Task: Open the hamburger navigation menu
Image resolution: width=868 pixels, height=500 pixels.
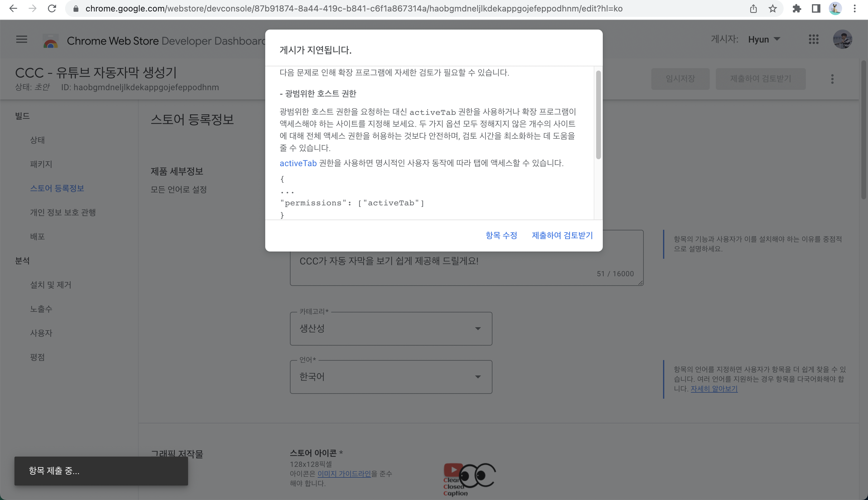Action: click(x=22, y=39)
